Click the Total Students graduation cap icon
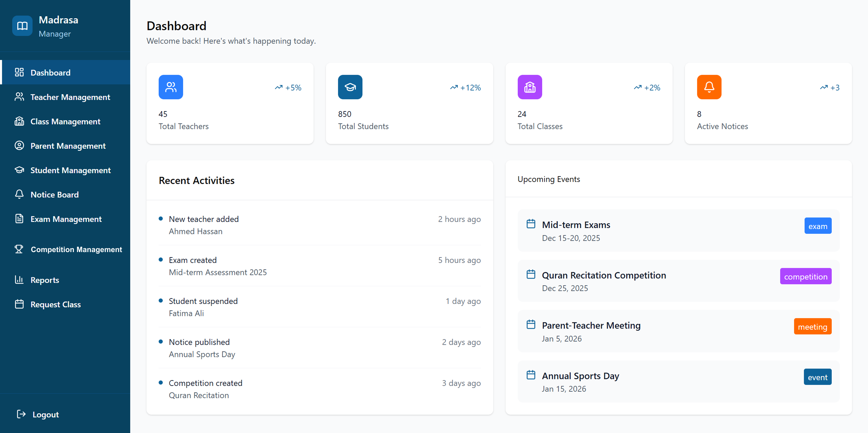868x433 pixels. click(350, 87)
